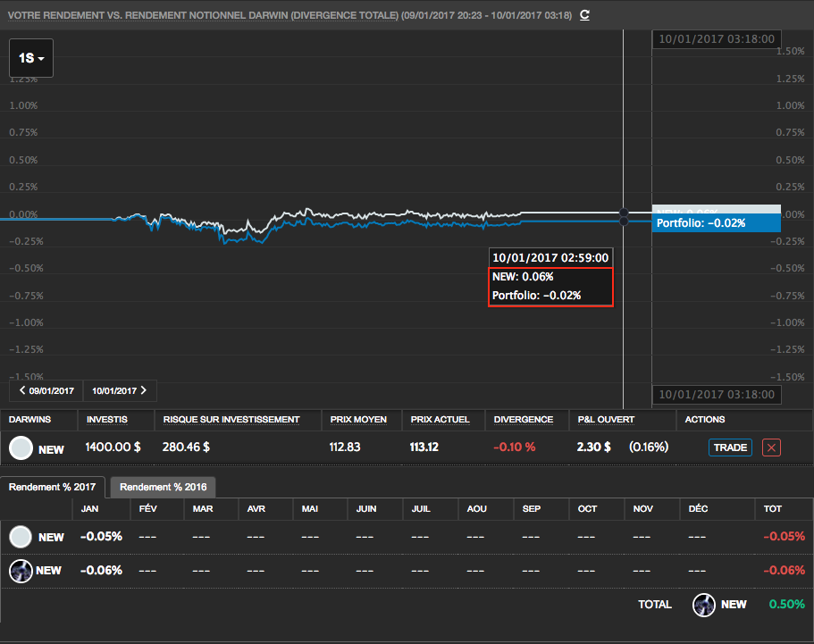Click the blue Portfolio -0.02% series label
Image resolution: width=814 pixels, height=644 pixels.
click(715, 223)
